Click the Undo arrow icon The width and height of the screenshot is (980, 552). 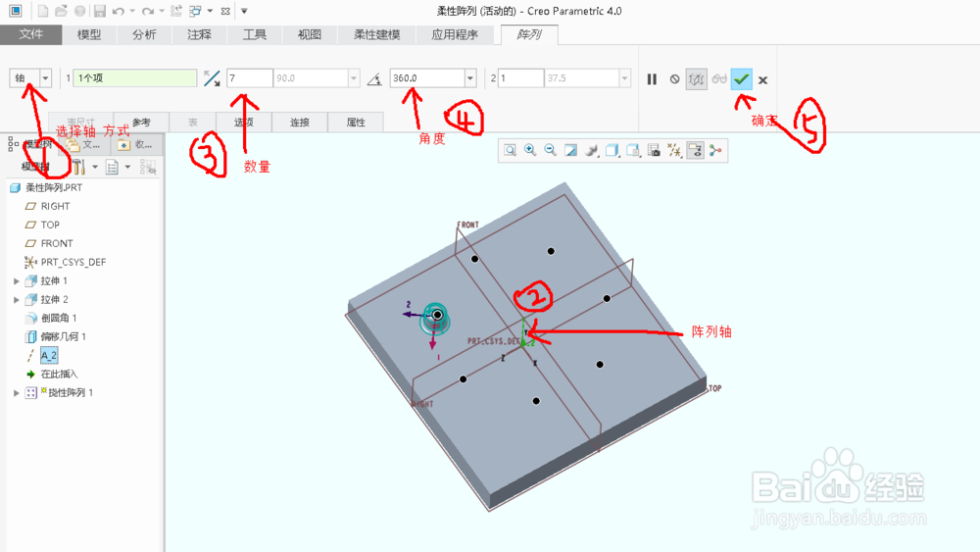tap(119, 11)
